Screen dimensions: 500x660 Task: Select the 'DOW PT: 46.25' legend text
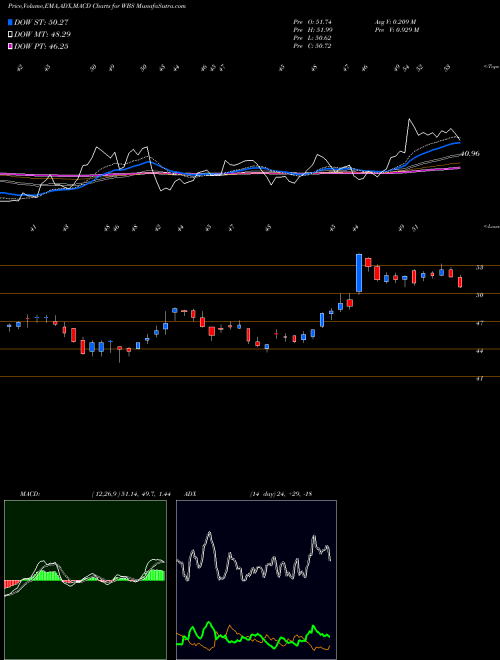pos(41,46)
